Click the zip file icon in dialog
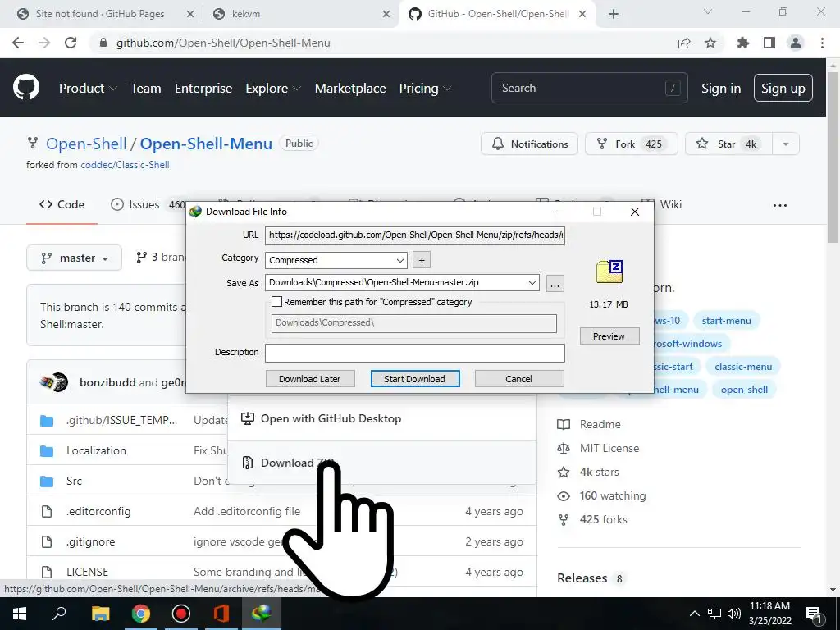The image size is (840, 630). click(609, 272)
